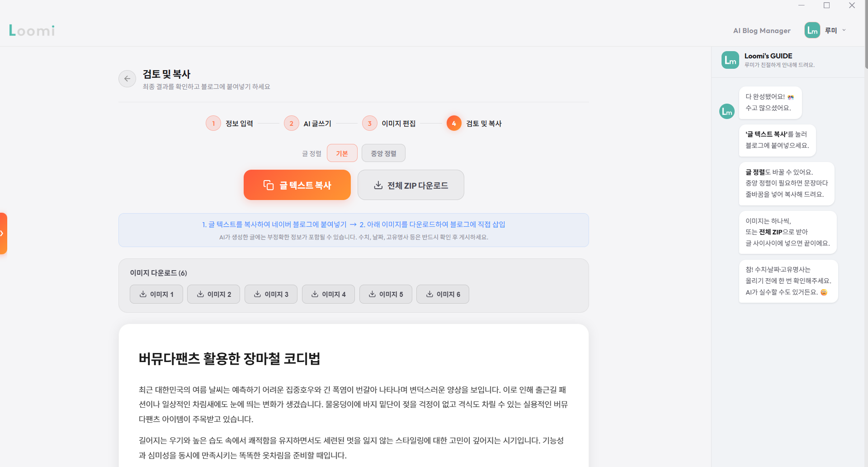Click the blog title 버뮤다팬츠 활용한 장마철 코디법
The width and height of the screenshot is (868, 467).
tap(230, 358)
